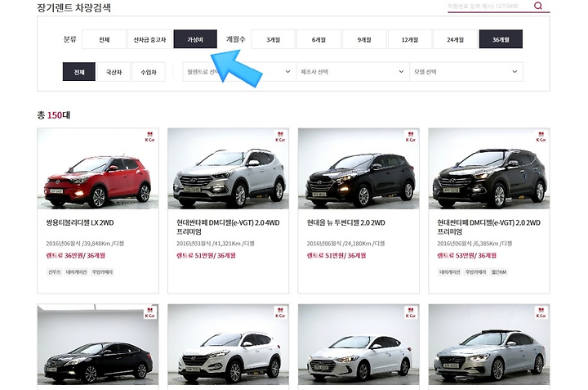The height and width of the screenshot is (390, 588).
Task: Choose the 24개월 rental period
Action: tap(455, 39)
